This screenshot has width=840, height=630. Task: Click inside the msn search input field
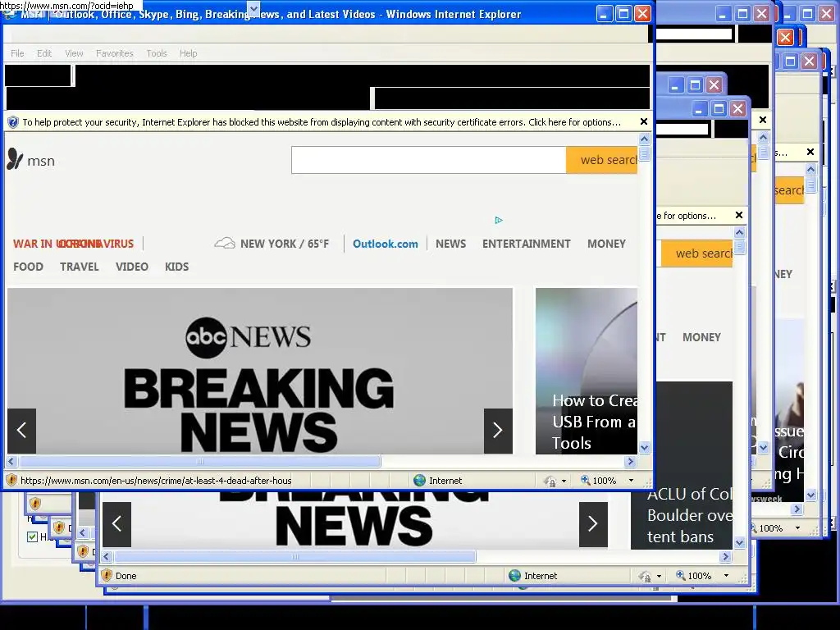(428, 160)
